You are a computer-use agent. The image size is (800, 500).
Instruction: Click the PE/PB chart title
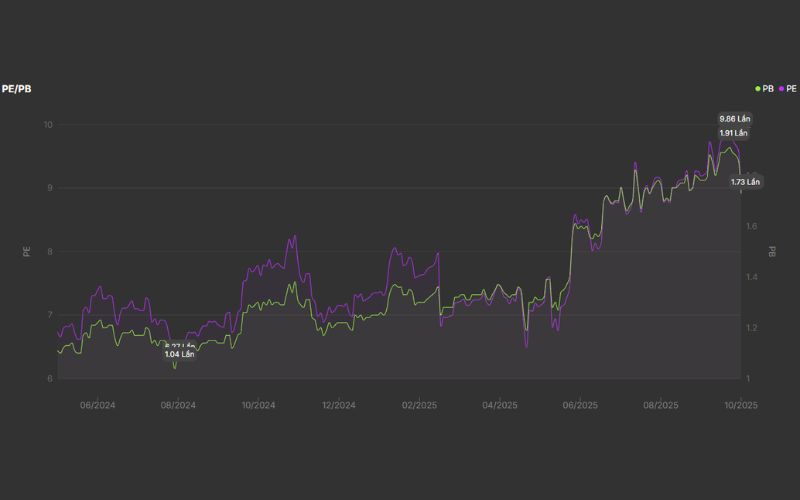[16, 89]
